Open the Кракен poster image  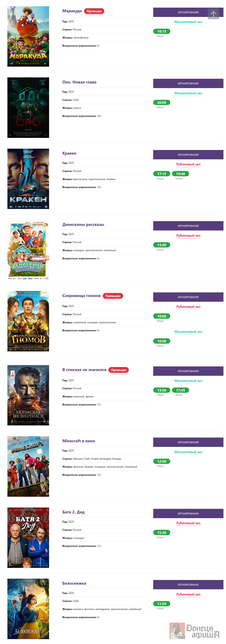(28, 179)
